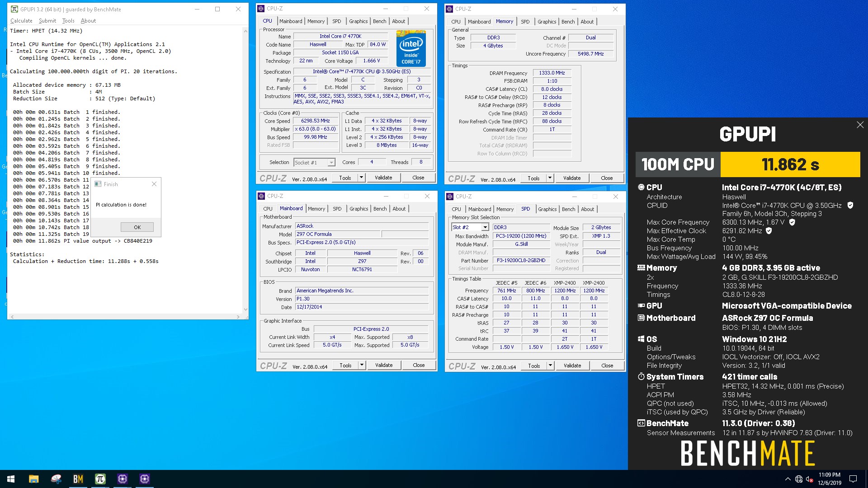Switch to Bench tab in top-left CPU-Z
This screenshot has width=868, height=488.
click(x=380, y=21)
